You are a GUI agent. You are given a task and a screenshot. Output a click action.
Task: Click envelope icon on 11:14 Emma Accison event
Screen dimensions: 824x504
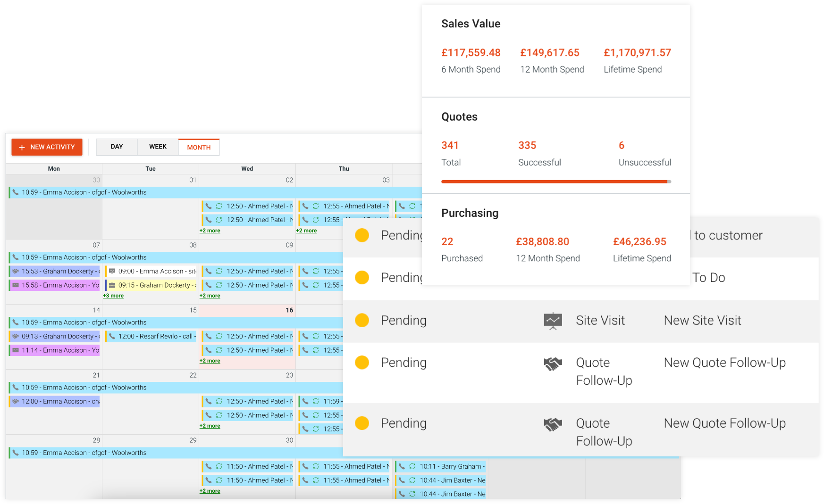[x=16, y=350]
